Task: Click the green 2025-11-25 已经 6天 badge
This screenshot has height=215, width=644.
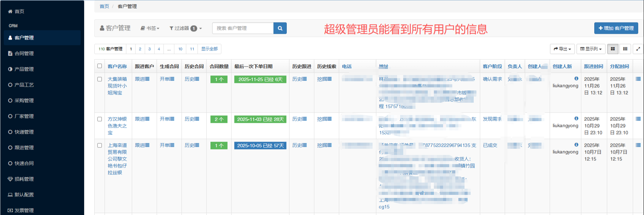Action: [x=260, y=79]
